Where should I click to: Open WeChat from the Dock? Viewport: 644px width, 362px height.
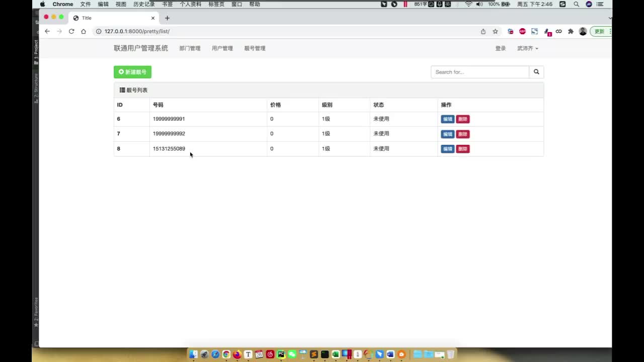pos(292,354)
